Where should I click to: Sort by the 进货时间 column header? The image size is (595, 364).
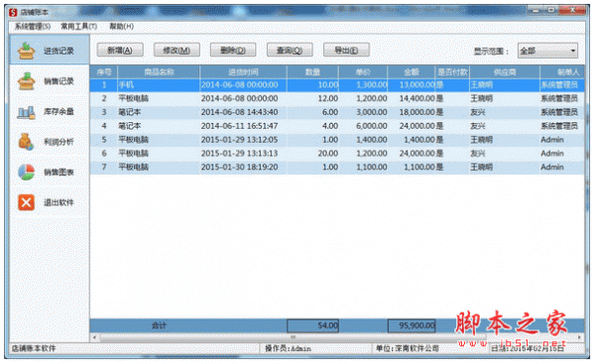coord(243,71)
